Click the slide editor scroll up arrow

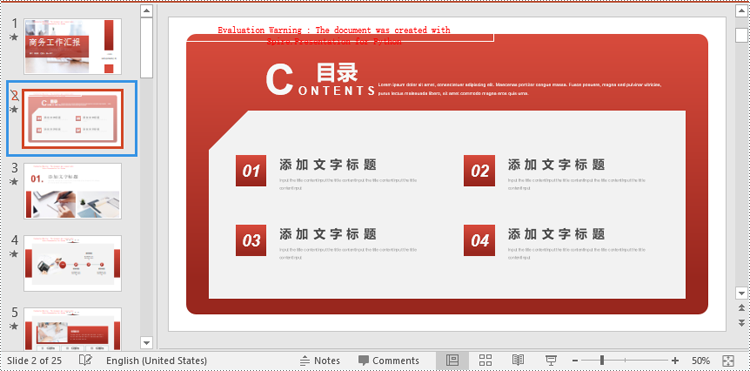(x=741, y=11)
